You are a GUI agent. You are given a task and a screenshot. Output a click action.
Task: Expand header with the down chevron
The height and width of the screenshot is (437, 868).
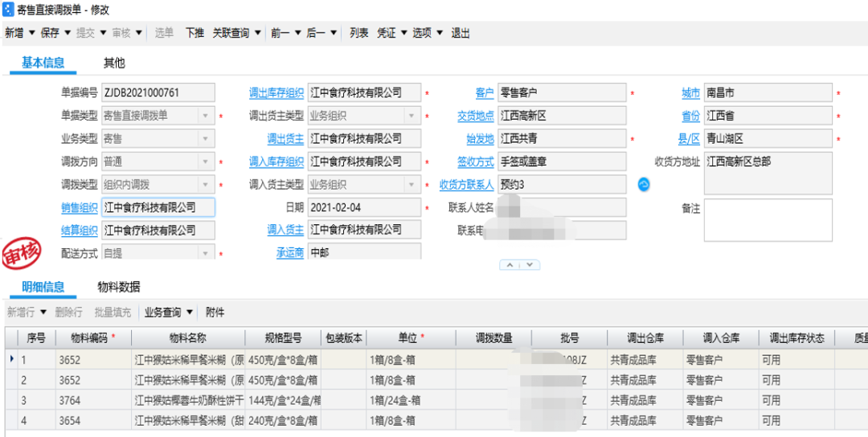(x=530, y=265)
